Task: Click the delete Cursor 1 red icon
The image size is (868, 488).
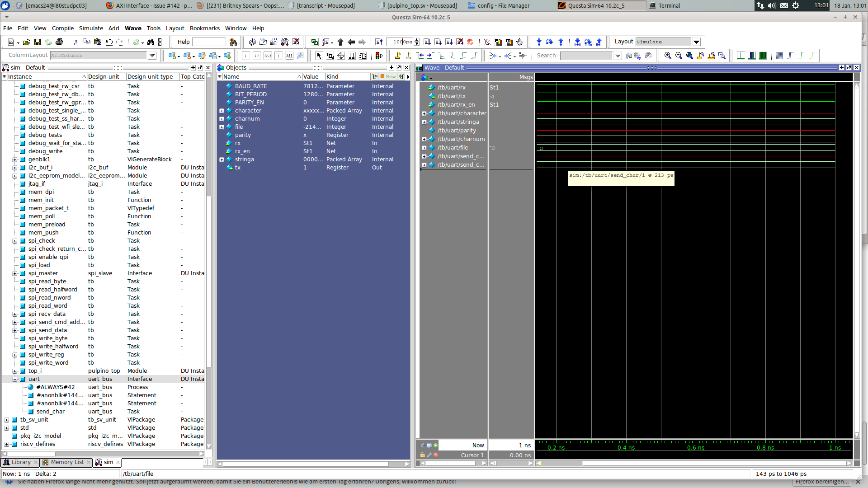Action: pyautogui.click(x=436, y=455)
